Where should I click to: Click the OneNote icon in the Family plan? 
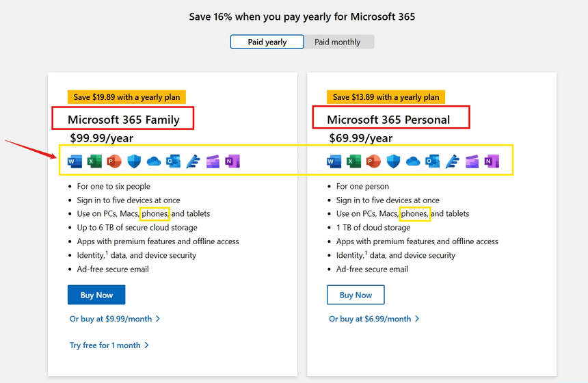232,162
